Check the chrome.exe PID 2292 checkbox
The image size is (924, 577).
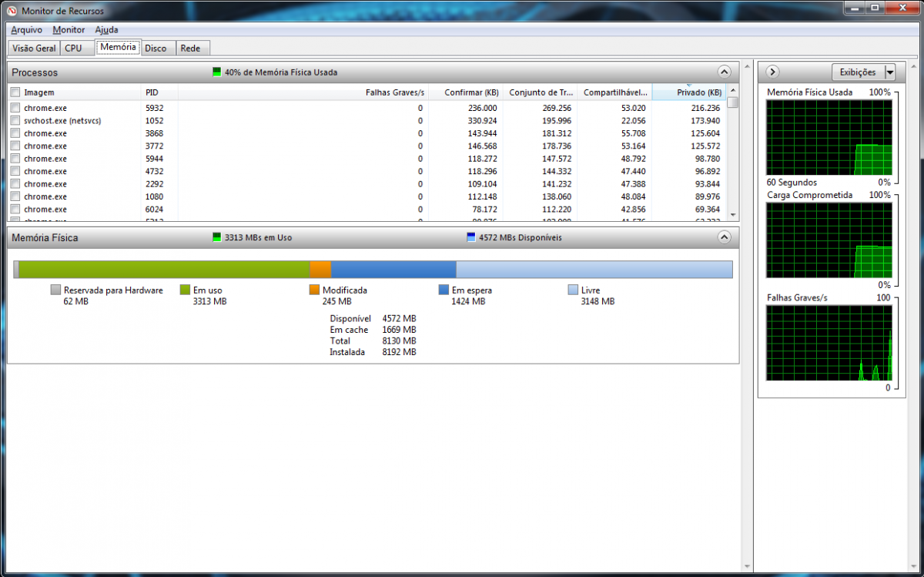(x=15, y=184)
